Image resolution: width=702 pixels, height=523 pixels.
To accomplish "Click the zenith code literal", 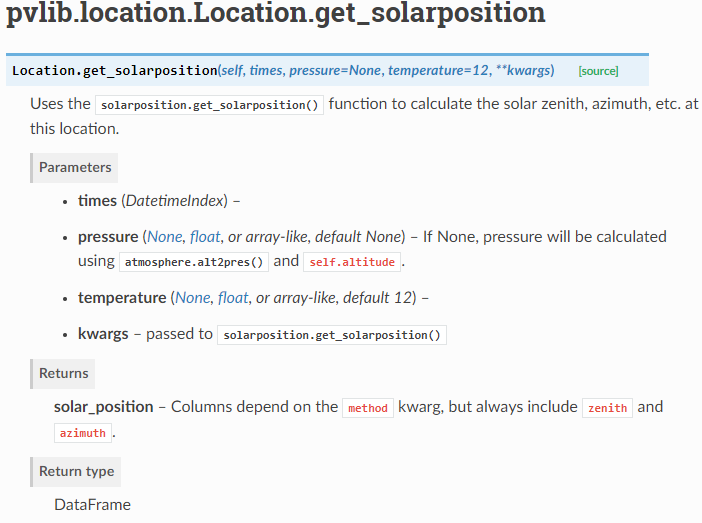I will click(x=607, y=408).
